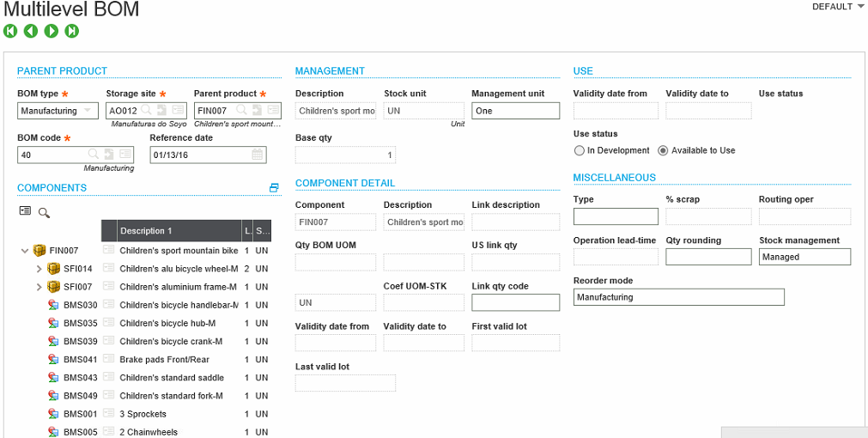The image size is (868, 438).
Task: Go to the first BOM record
Action: pos(10,31)
